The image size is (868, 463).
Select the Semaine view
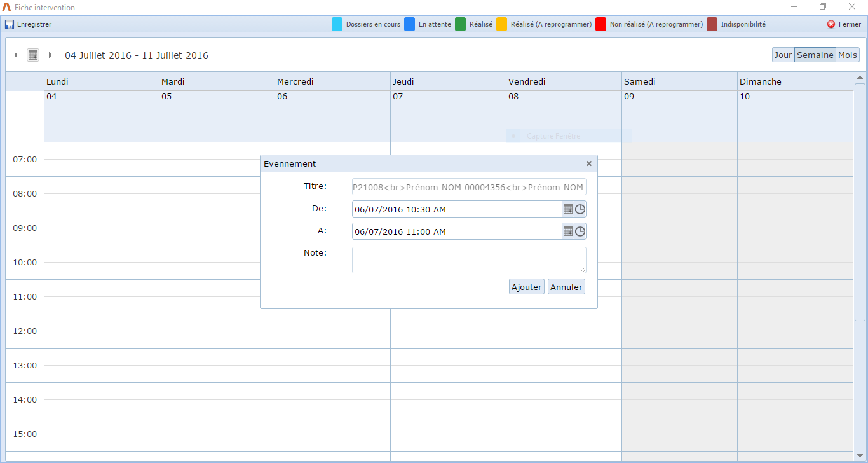(815, 55)
